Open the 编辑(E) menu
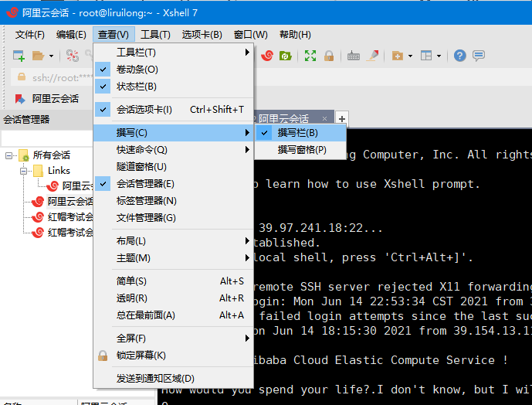532x405 pixels. coord(71,34)
